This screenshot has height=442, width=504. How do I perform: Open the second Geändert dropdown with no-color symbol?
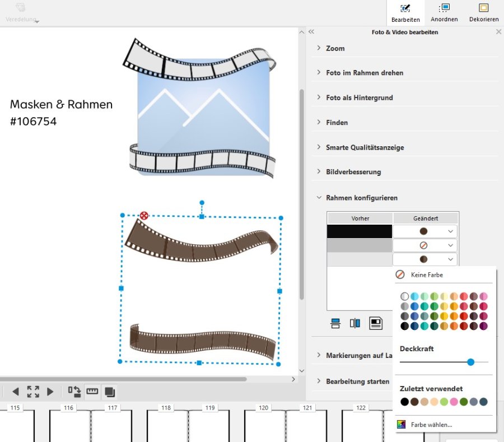tap(426, 245)
